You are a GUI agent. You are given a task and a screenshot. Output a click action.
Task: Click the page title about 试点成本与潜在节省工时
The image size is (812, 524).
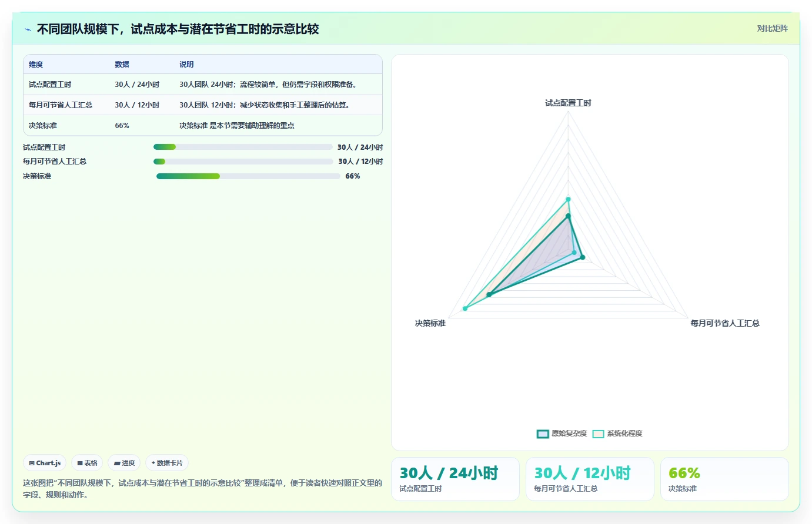click(x=178, y=29)
